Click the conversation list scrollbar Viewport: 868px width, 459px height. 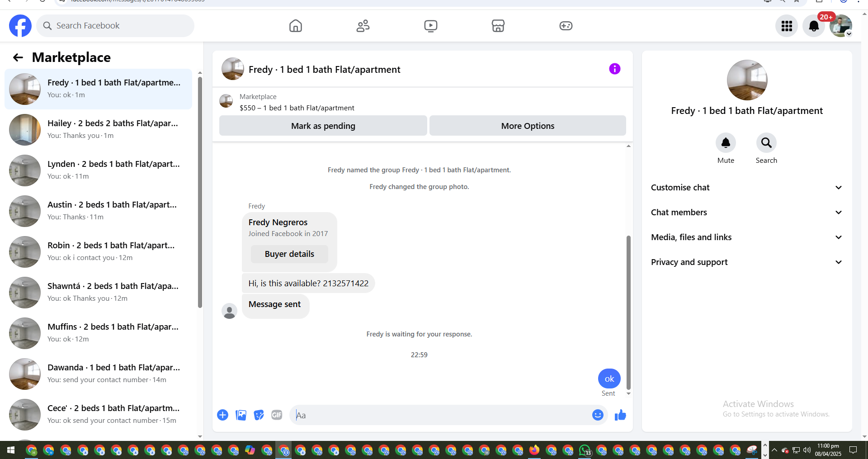pos(200,192)
